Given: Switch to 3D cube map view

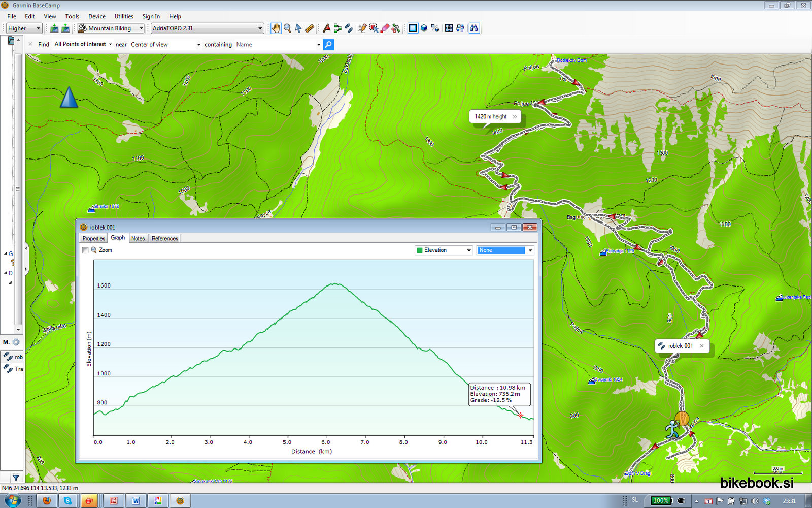Looking at the screenshot, I should pyautogui.click(x=424, y=28).
